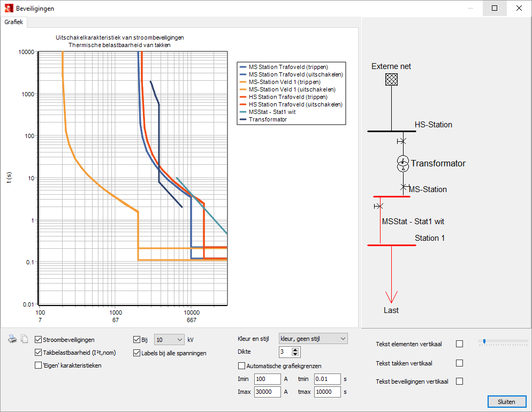
Task: Select the Externe net grid symbol
Action: pos(391,79)
